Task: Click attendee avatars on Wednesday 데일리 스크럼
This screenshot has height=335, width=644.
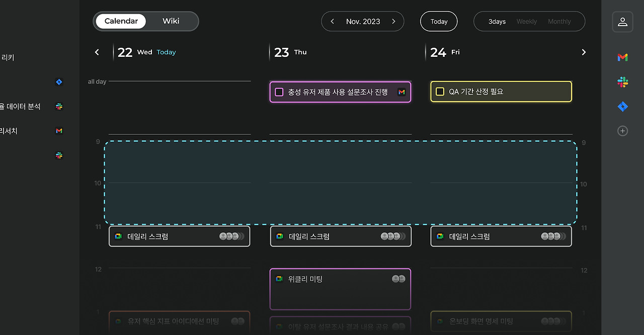Action: pos(232,236)
